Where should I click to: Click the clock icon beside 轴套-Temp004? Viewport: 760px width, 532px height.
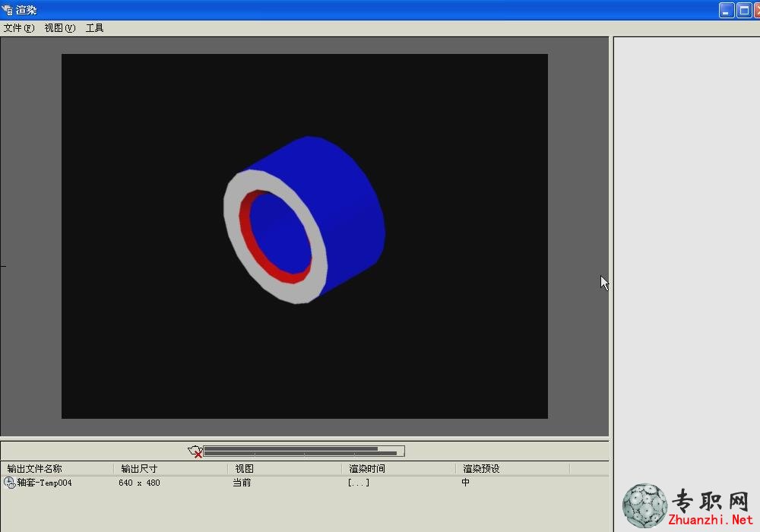pyautogui.click(x=9, y=483)
